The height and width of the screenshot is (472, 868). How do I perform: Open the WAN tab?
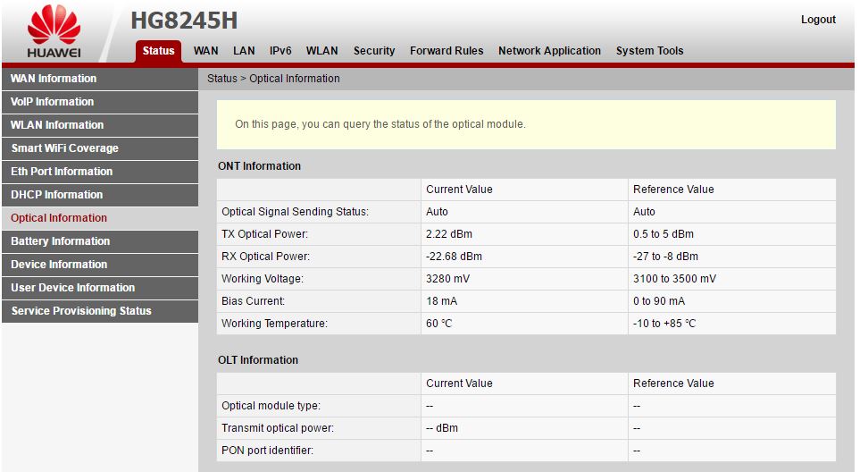click(x=205, y=51)
